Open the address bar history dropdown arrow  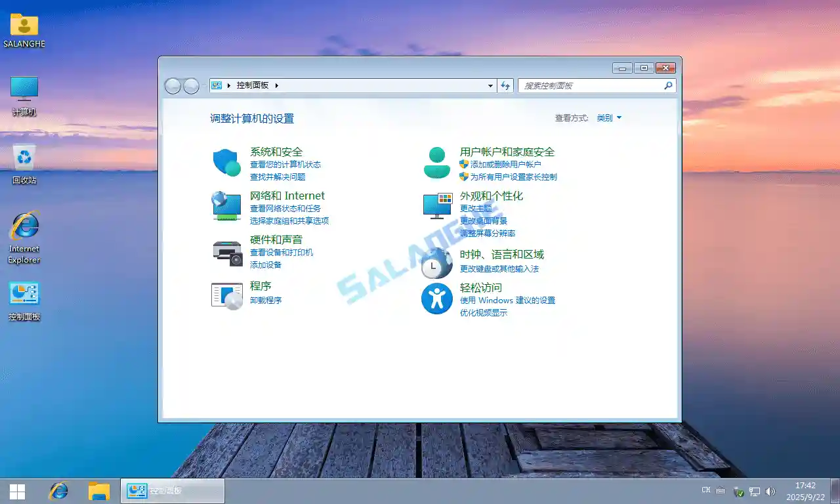[x=490, y=85]
